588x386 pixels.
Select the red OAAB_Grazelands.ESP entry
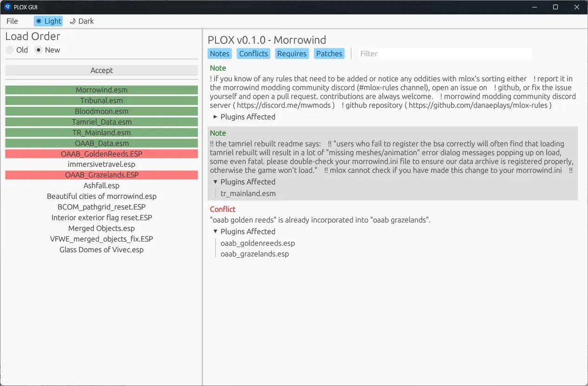click(x=102, y=175)
